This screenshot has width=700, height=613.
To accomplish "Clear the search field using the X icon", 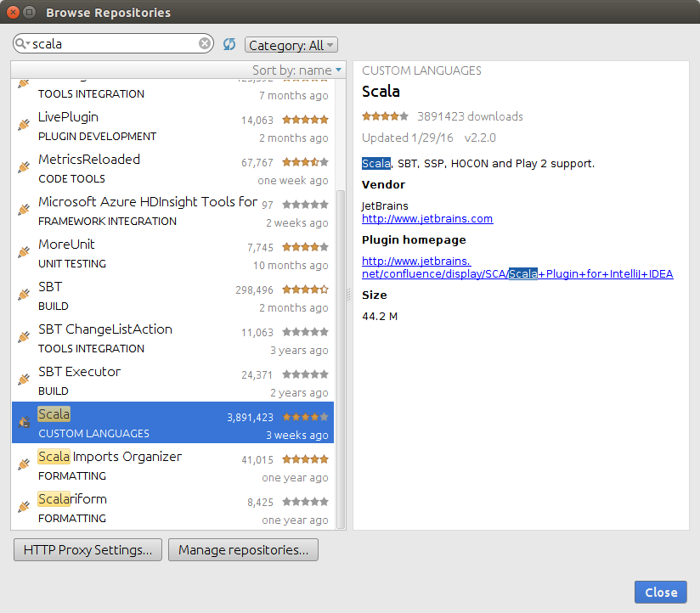I will [203, 42].
